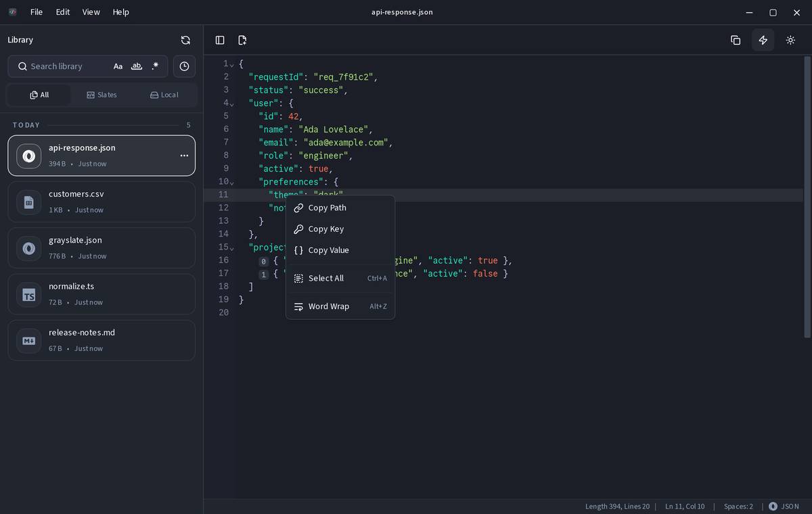Open the File menu
Viewport: 812px width, 514px height.
tap(37, 12)
